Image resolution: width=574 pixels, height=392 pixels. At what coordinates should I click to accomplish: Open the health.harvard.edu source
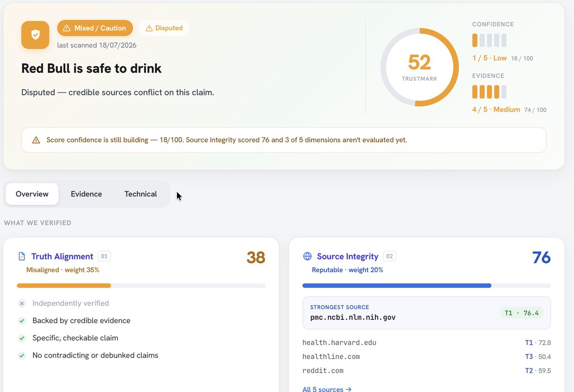pyautogui.click(x=339, y=343)
